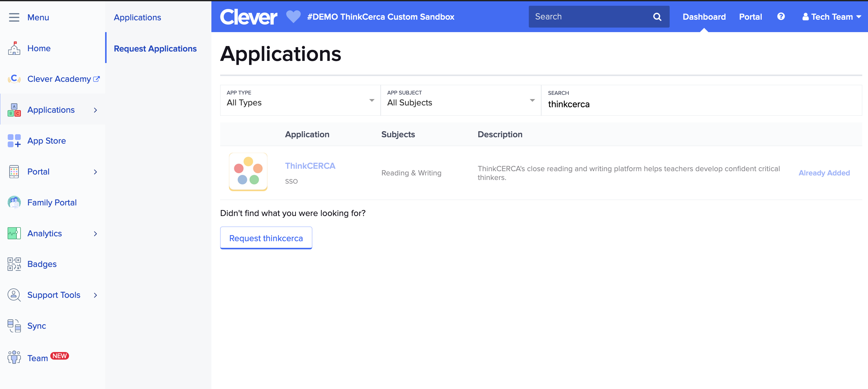
Task: Select the Dashboard tab in header
Action: tap(704, 17)
